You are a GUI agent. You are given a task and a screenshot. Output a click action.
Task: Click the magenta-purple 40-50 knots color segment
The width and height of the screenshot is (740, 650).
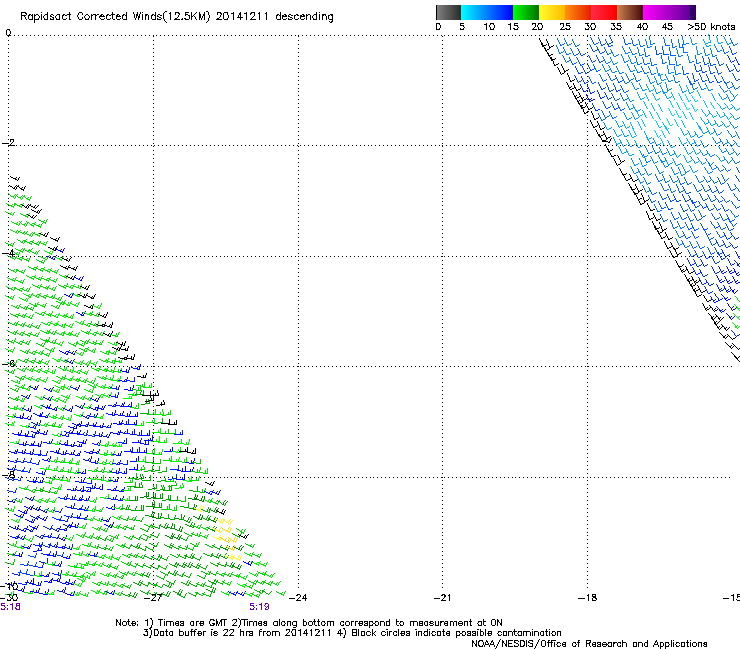(669, 12)
